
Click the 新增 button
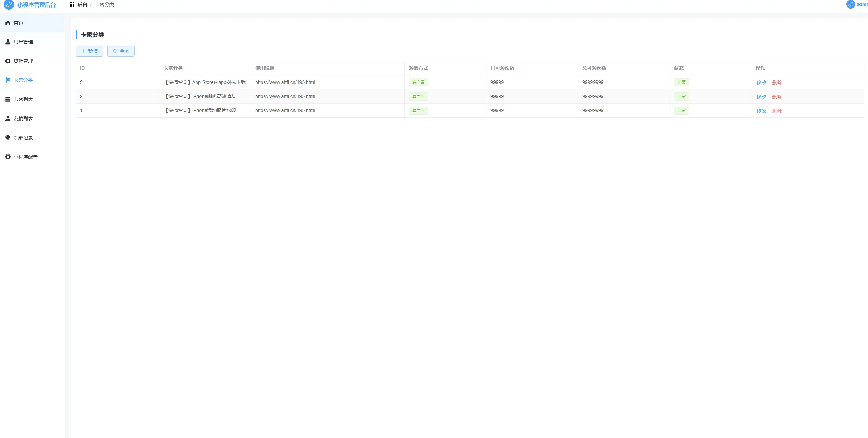click(x=89, y=51)
